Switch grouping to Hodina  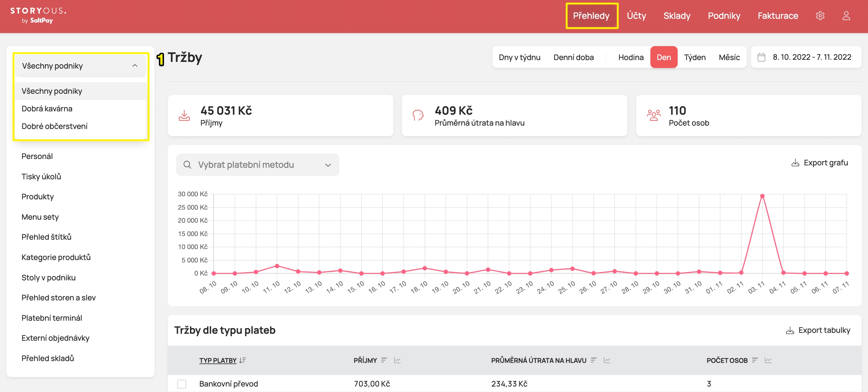pos(631,57)
